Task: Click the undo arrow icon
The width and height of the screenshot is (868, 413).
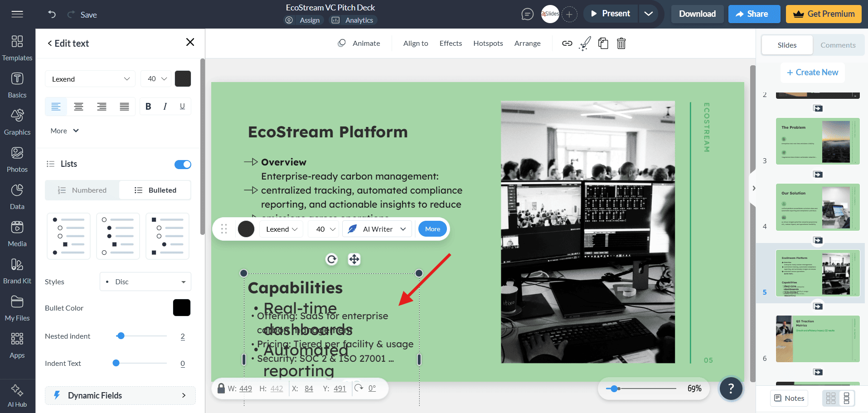Action: (x=52, y=15)
